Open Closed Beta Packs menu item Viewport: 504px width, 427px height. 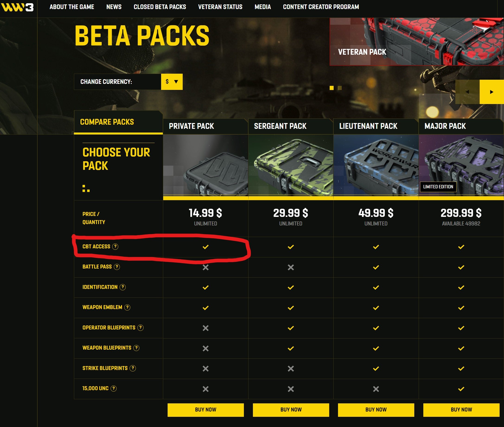coord(160,7)
